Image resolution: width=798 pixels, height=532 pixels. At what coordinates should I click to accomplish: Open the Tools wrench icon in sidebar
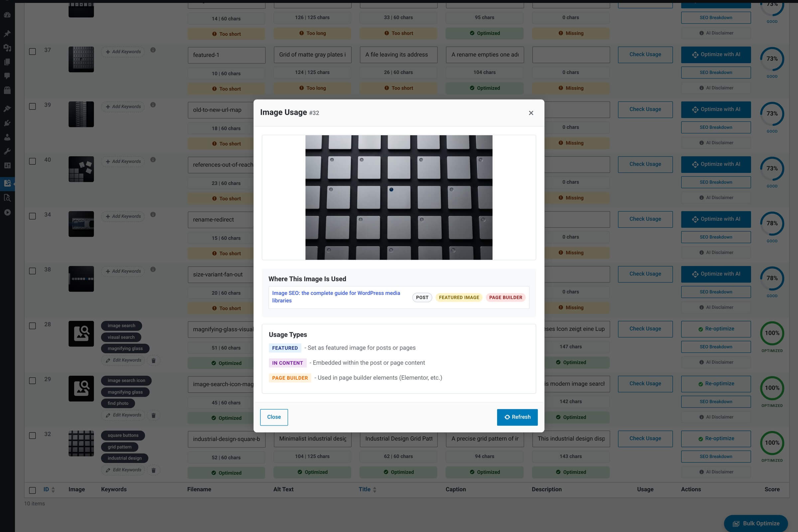[x=7, y=151]
